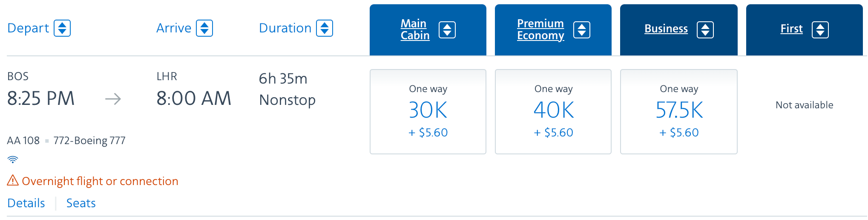Sort flights by Duration label
The image size is (868, 220).
coord(285,28)
